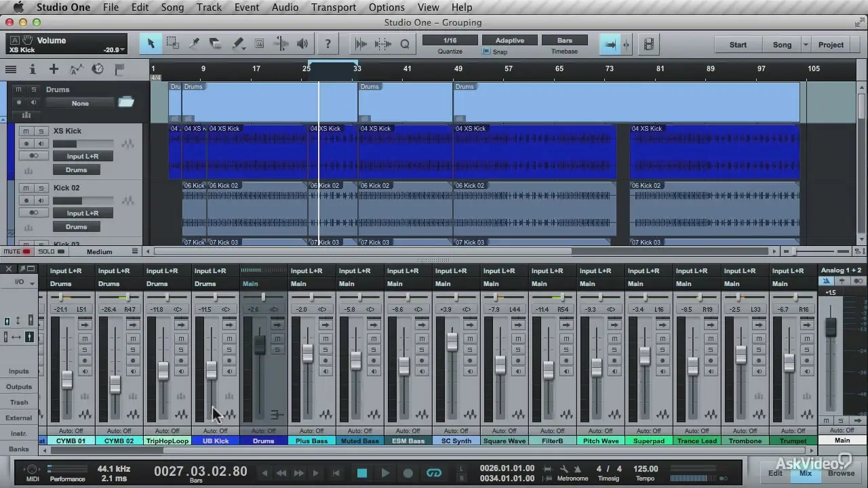Show the mixer Outputs panel

(x=19, y=387)
